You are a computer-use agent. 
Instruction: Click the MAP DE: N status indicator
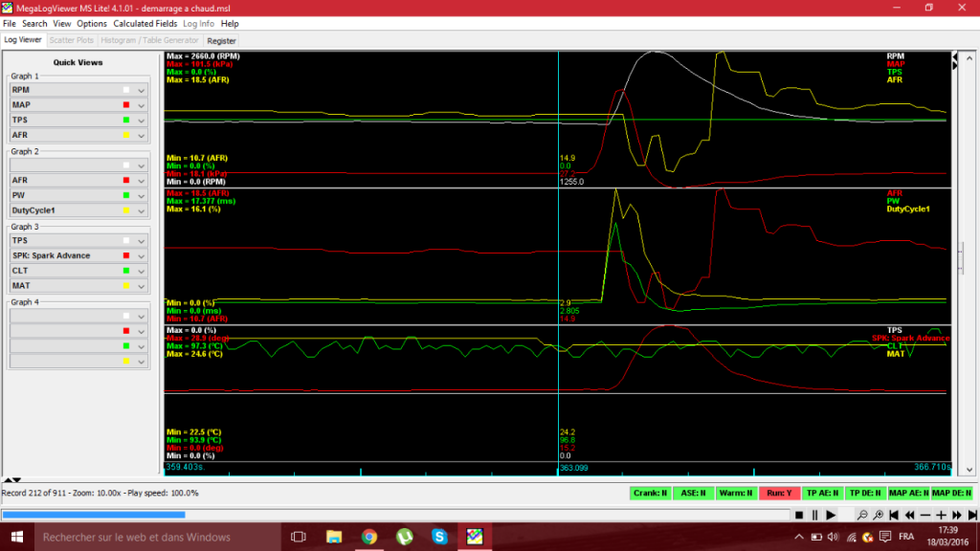pos(952,493)
